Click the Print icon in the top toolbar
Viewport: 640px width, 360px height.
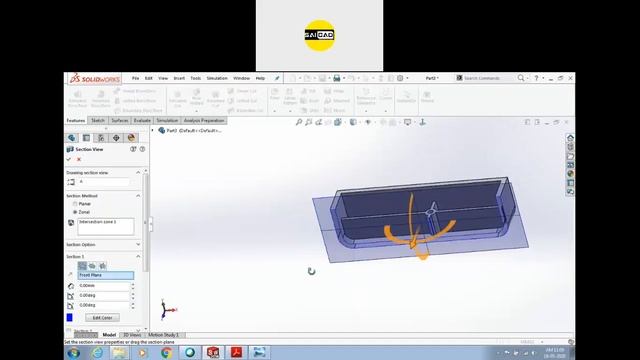(x=337, y=78)
